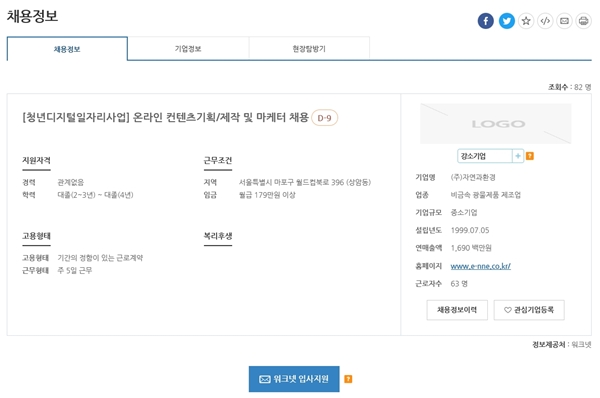The image size is (600, 398).
Task: Click the 주 5일 근무 text
Action: [x=75, y=270]
